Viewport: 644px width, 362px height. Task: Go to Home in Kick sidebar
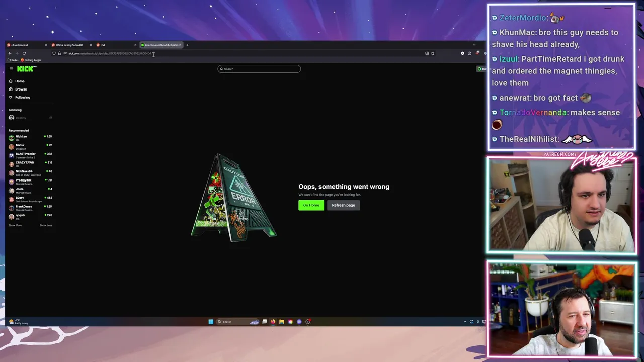click(16, 81)
